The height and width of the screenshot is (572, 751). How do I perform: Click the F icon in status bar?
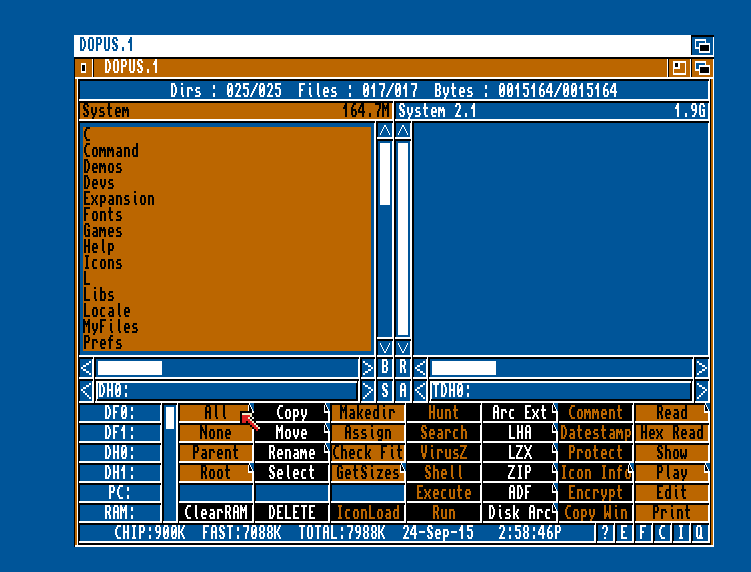coord(643,533)
